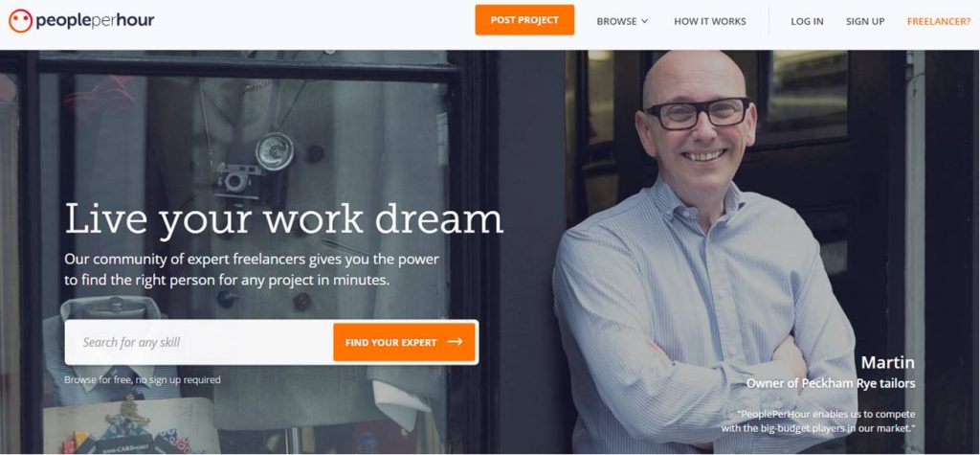Select the LOG IN link
The height and width of the screenshot is (455, 980).
807,21
